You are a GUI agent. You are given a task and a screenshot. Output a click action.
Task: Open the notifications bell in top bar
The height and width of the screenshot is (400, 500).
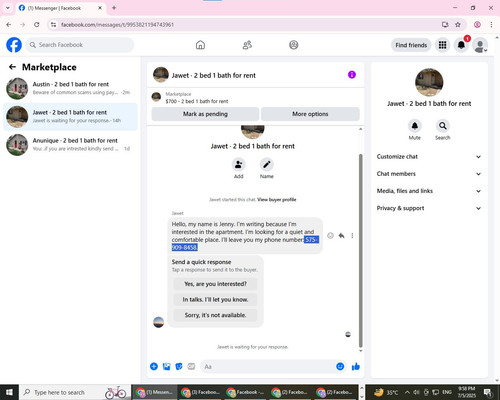(x=461, y=45)
